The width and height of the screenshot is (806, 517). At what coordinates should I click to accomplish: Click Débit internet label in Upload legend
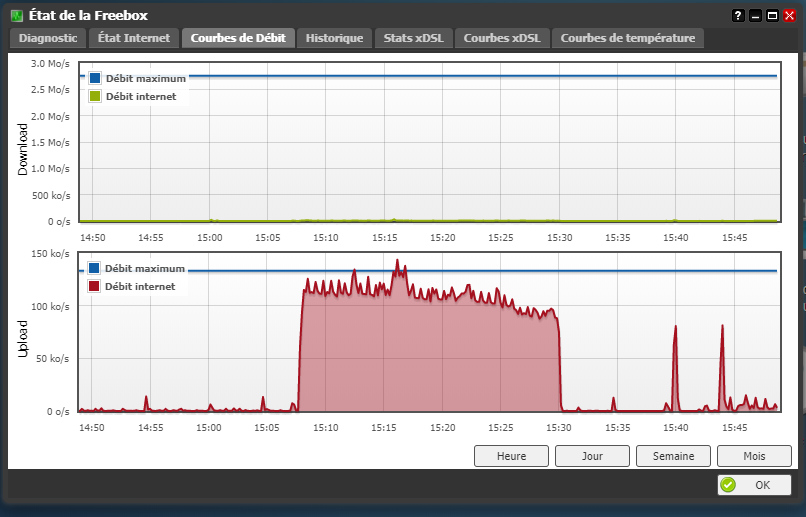click(140, 287)
